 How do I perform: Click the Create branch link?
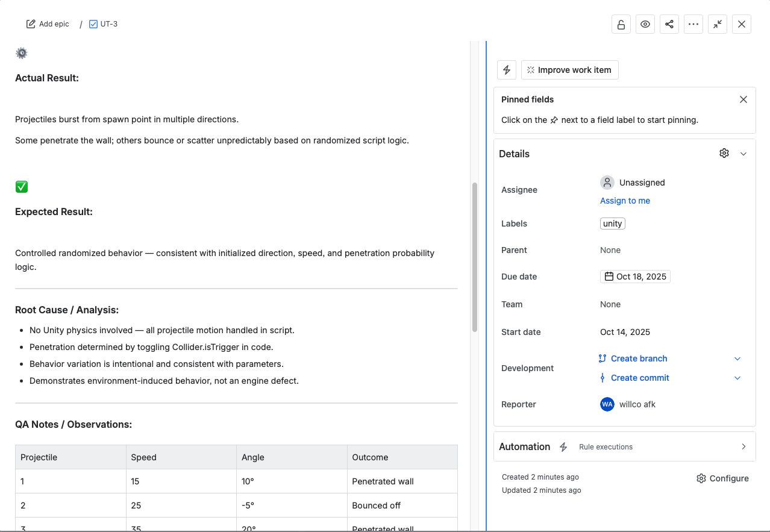point(639,358)
